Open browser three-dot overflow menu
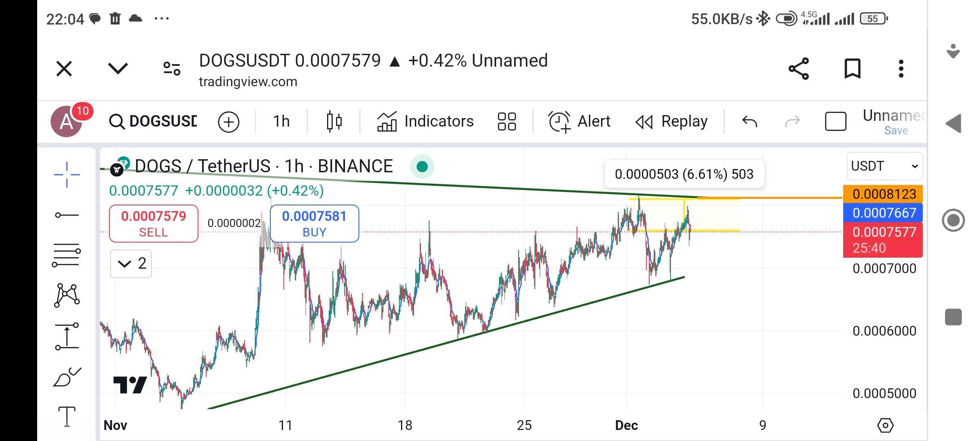Screen dimensions: 980x441 [901, 69]
